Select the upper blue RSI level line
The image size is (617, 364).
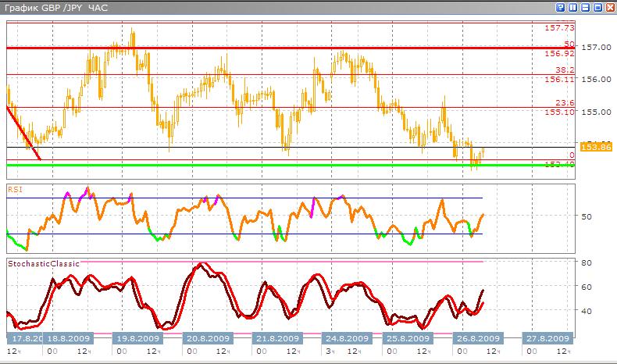pyautogui.click(x=244, y=198)
